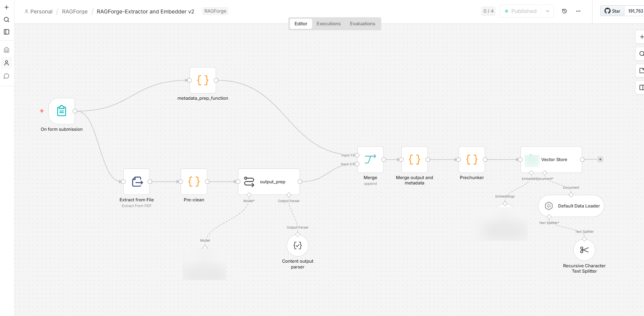This screenshot has height=316, width=644.
Task: Open the Merge output and metadata node
Action: coord(414,160)
